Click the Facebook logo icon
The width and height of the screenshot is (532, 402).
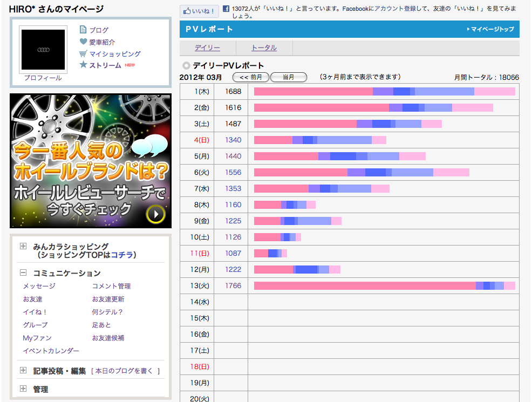[226, 9]
